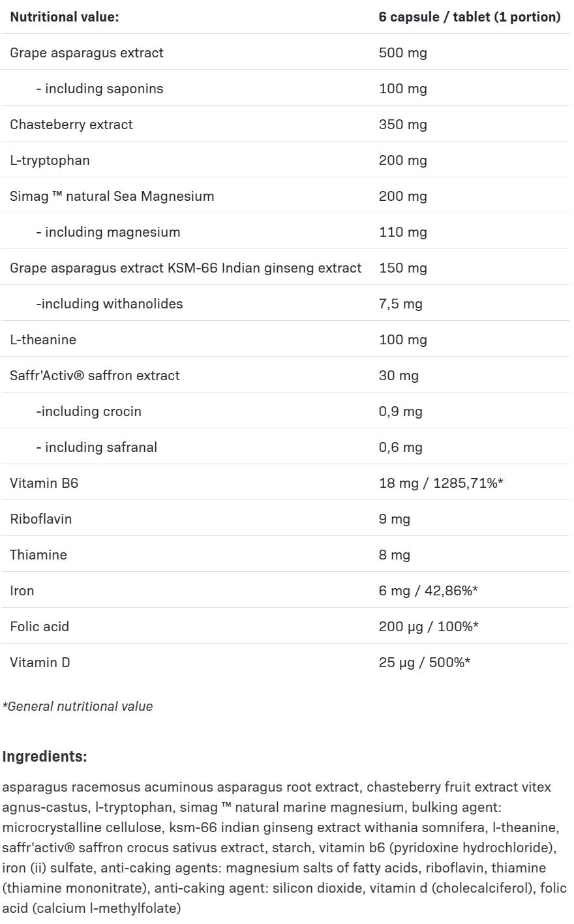Click the KSM-66 Indian ginseng extract row

(185, 268)
